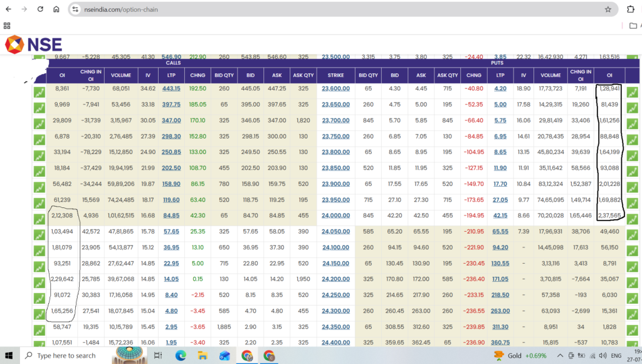642x364 pixels.
Task: Click the calls VOLUME column header
Action: pyautogui.click(x=121, y=75)
